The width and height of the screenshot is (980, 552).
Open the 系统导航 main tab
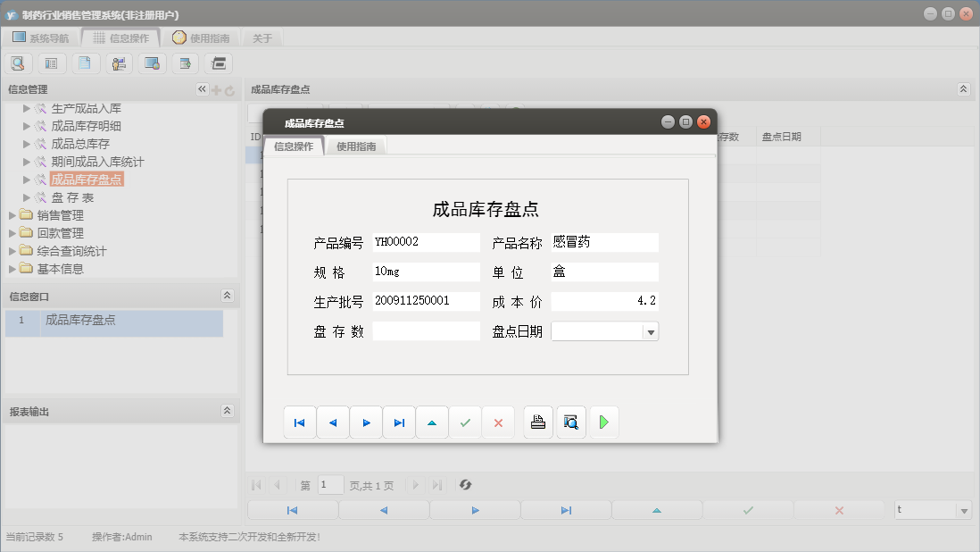tap(40, 38)
